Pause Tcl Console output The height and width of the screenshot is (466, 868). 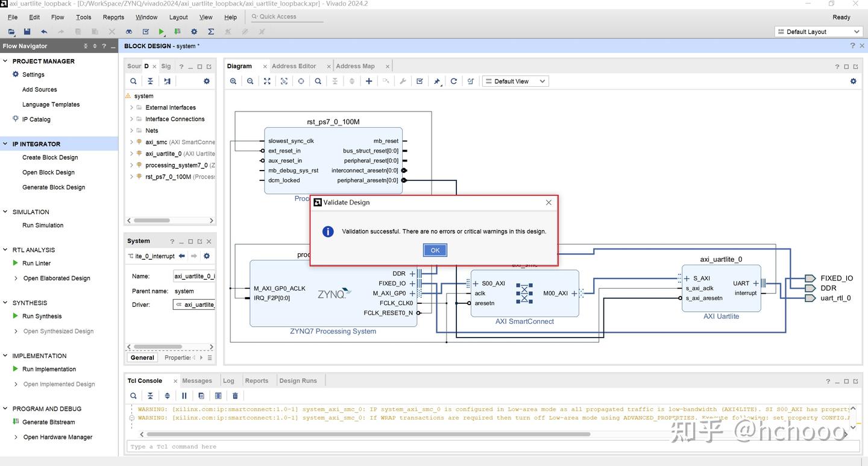click(184, 396)
